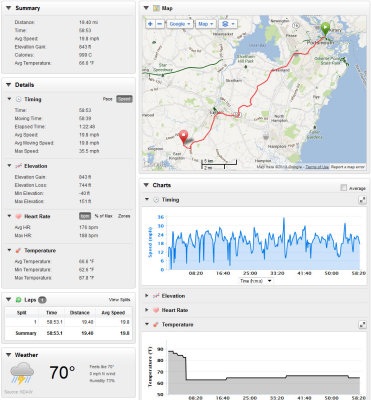This screenshot has height=400, width=371.
Task: Click the Time column header in Laps
Action: [51, 313]
